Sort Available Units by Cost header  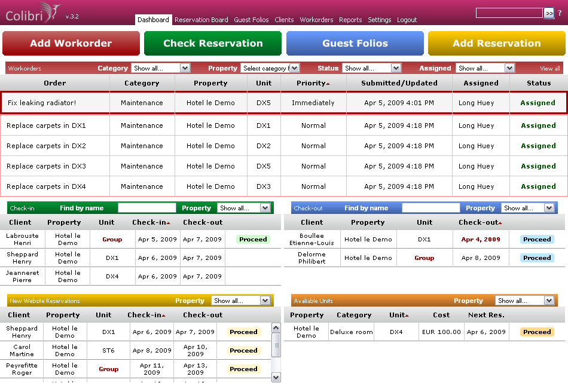pyautogui.click(x=441, y=315)
